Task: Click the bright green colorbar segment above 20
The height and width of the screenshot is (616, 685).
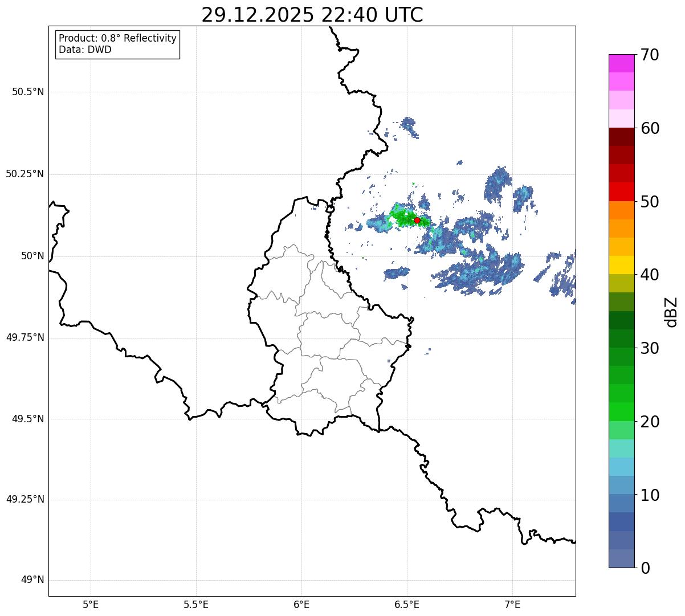Action: click(621, 412)
